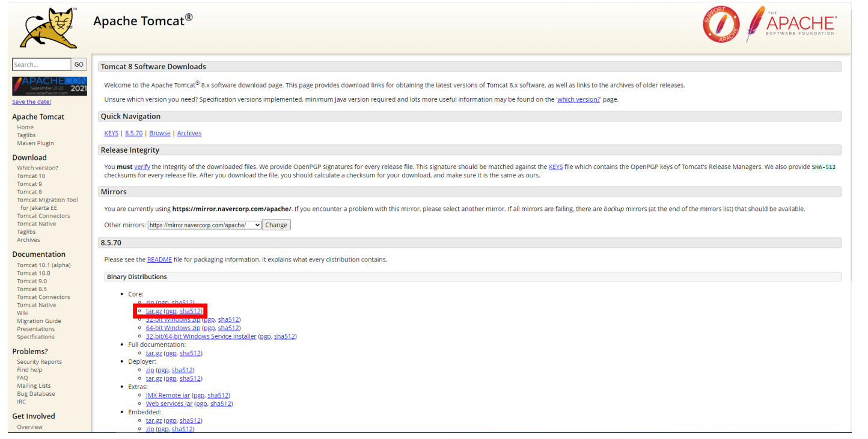Image resolution: width=868 pixels, height=439 pixels.
Task: Open the Which version? sidebar link
Action: click(38, 168)
